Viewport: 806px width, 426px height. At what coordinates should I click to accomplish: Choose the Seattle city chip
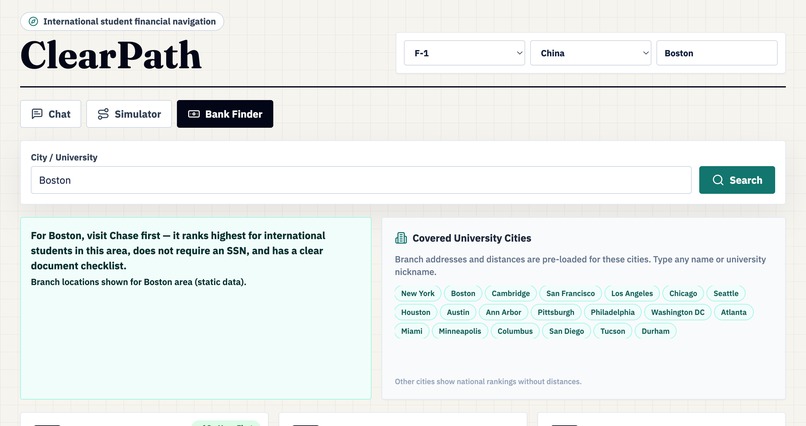(726, 293)
